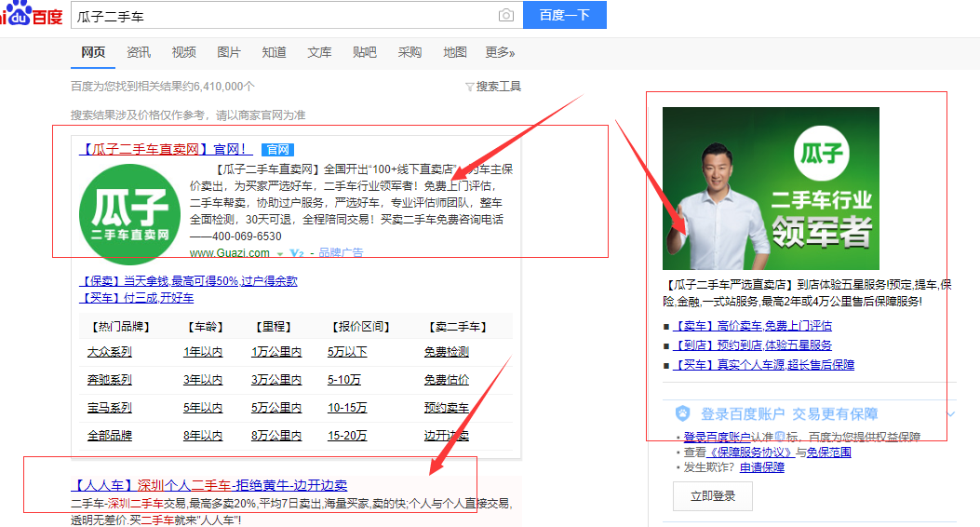The width and height of the screenshot is (980, 527).
Task: Expand the small arrow after www.Guazi.com
Action: pyautogui.click(x=280, y=253)
